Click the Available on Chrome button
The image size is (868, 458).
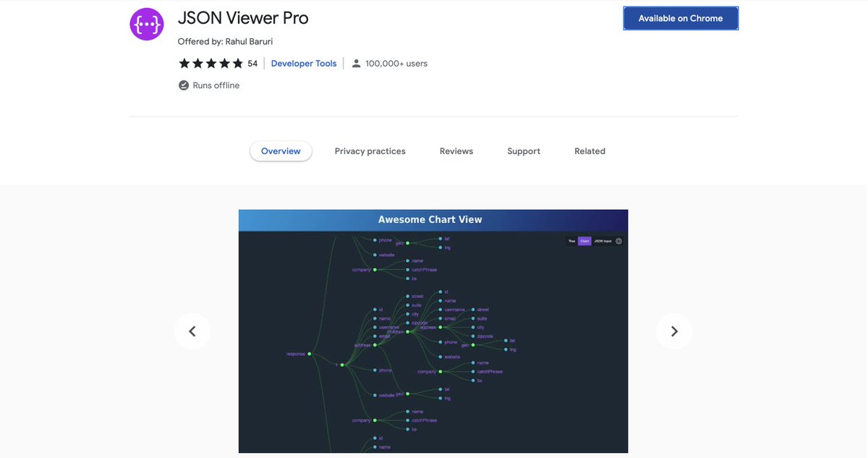tap(680, 17)
